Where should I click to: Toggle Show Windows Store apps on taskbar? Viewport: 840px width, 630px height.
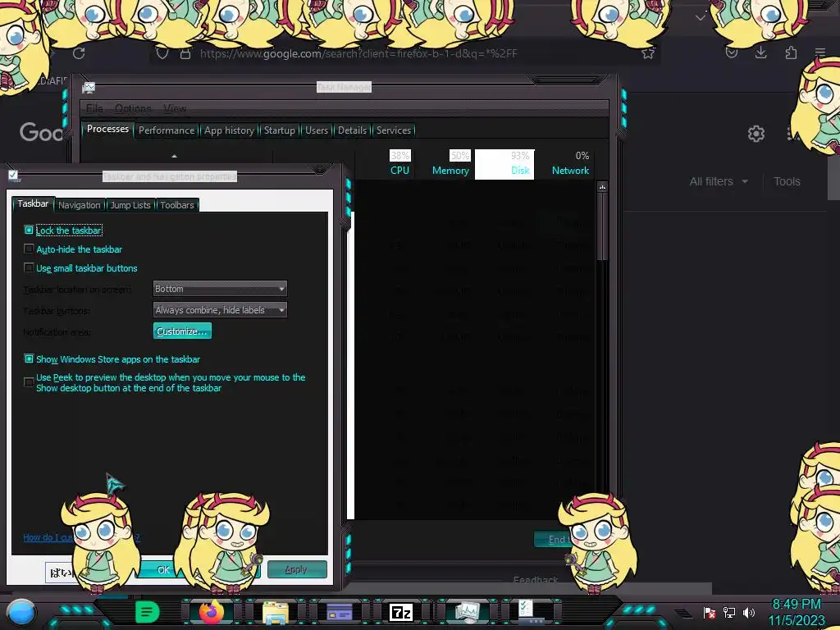point(29,359)
